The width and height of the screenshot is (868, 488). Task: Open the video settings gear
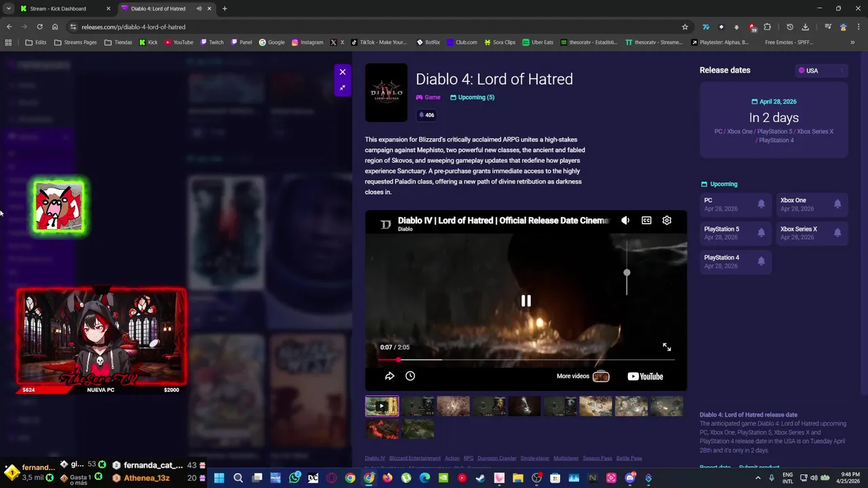(667, 220)
